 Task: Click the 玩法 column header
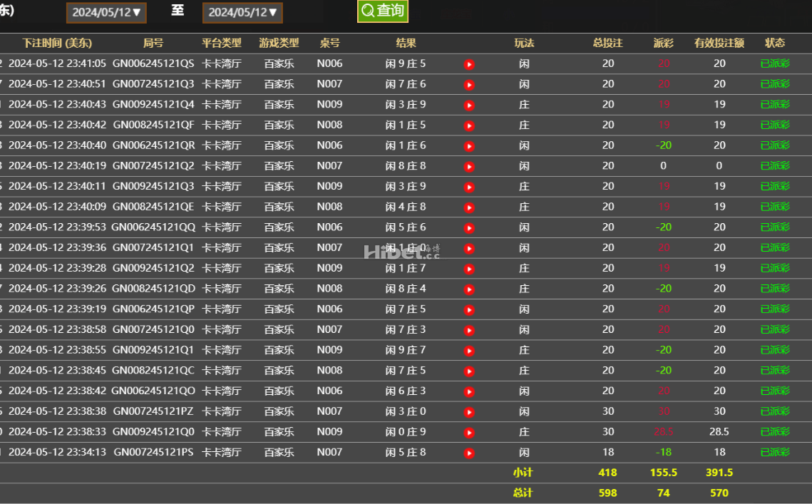(x=524, y=43)
